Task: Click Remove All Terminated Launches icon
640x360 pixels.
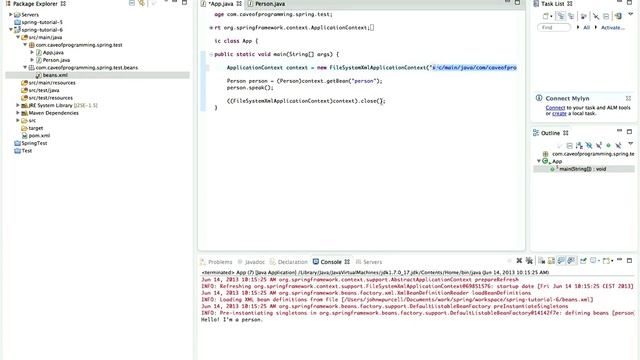Action: (x=529, y=260)
